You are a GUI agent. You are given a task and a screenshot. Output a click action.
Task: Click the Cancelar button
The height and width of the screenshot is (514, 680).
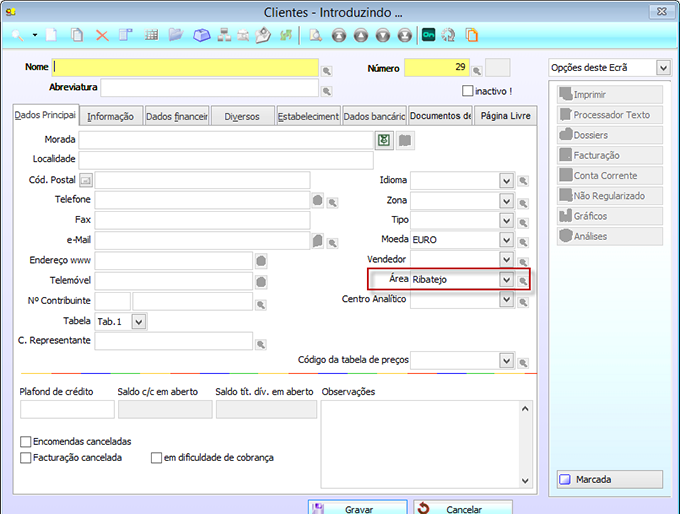463,507
